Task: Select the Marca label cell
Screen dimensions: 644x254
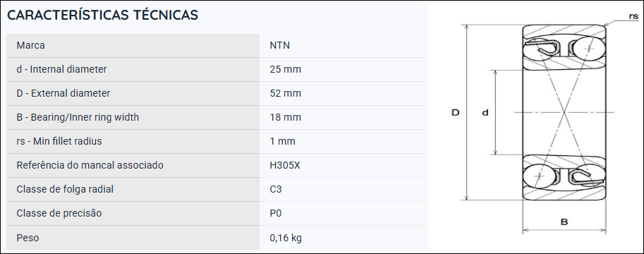Action: [x=133, y=45]
